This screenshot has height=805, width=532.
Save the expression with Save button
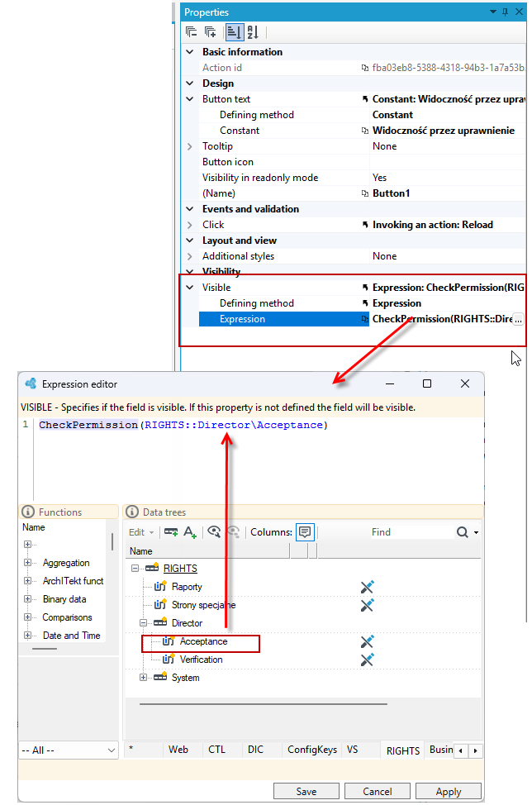306,792
